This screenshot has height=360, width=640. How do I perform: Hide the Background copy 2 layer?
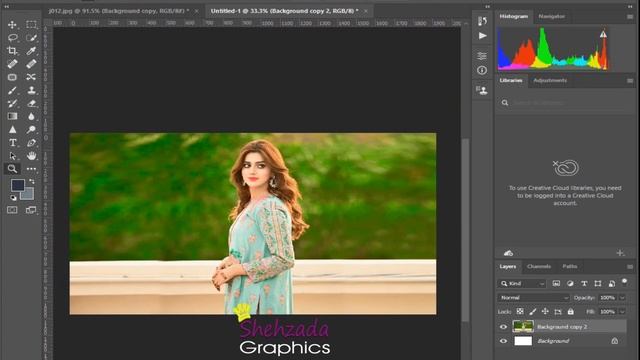[503, 327]
